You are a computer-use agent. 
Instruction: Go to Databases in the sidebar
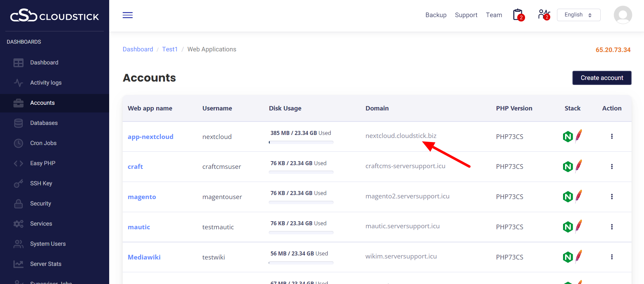(x=44, y=123)
